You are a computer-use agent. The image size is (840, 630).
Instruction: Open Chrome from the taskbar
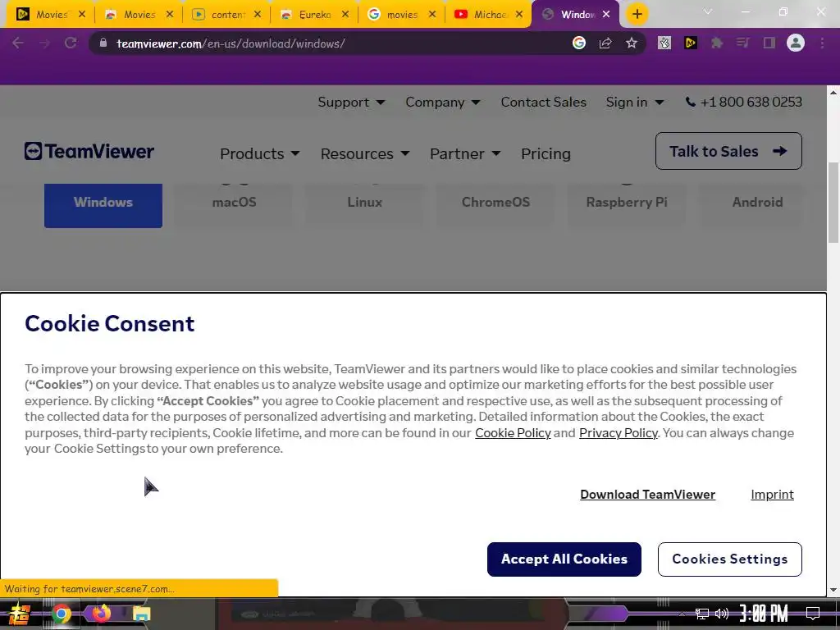[x=61, y=614]
